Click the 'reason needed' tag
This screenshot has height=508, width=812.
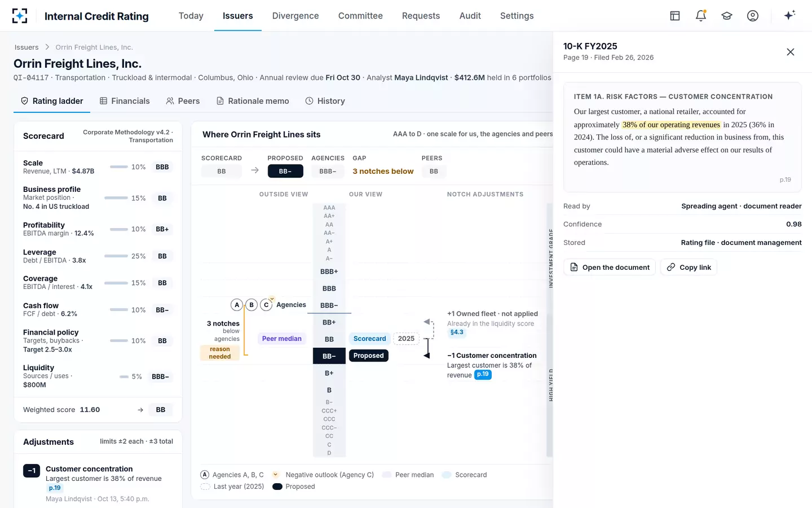(220, 353)
